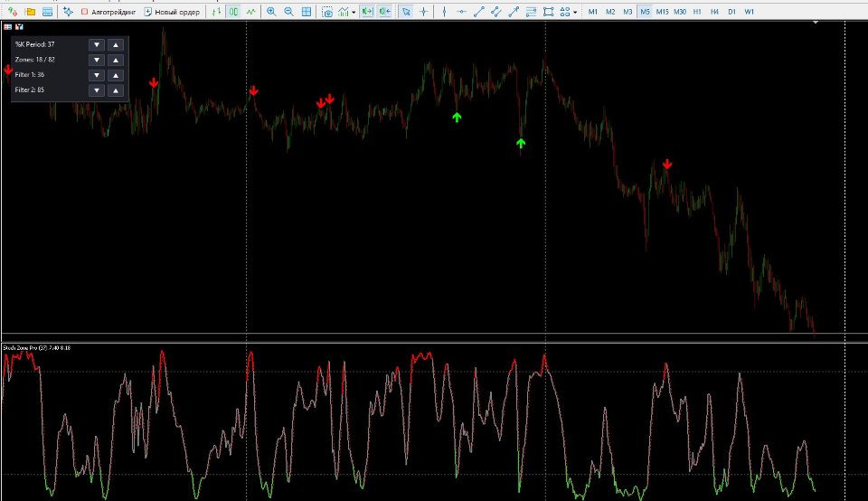Take a chart screenshot with camera icon
868x501 pixels.
327,12
